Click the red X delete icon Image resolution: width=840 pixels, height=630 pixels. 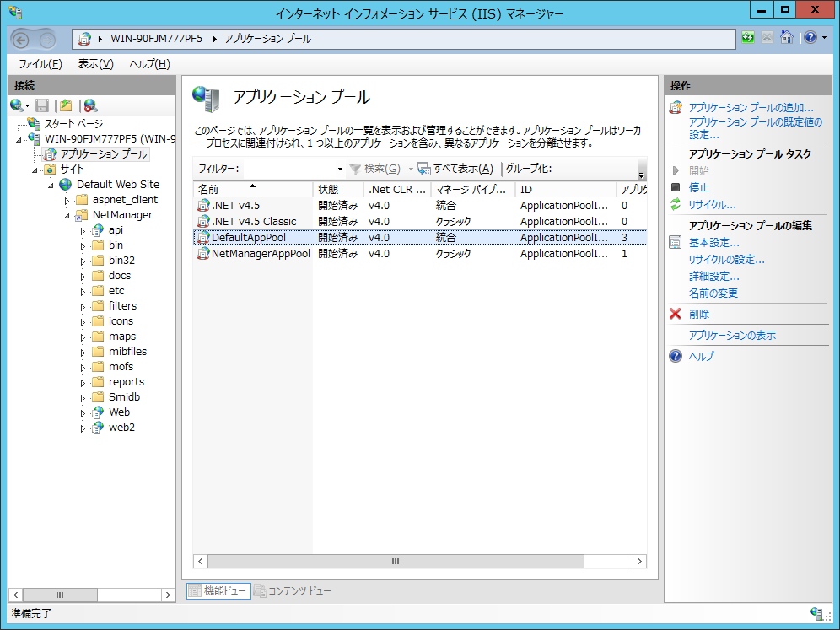click(676, 314)
